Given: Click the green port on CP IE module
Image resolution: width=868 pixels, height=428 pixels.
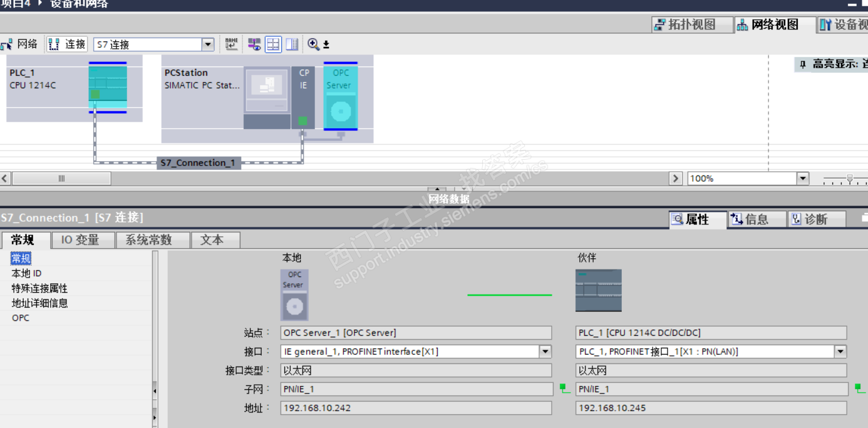Looking at the screenshot, I should click(302, 120).
